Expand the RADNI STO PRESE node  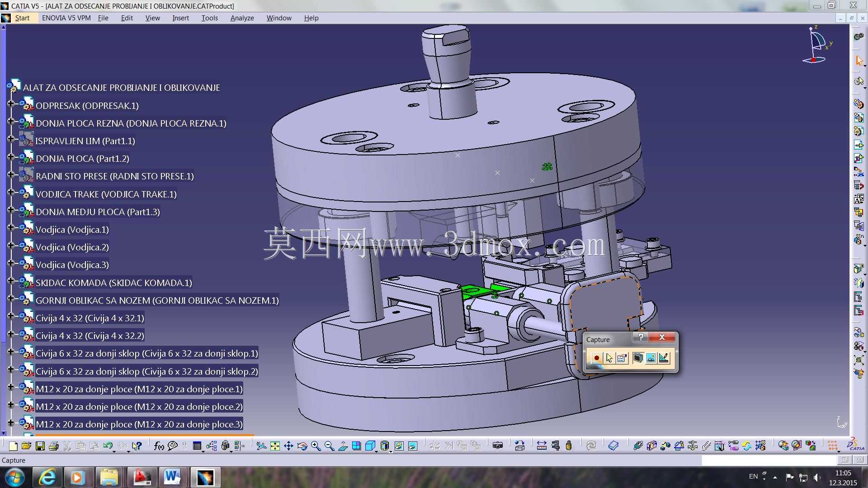[x=10, y=174]
